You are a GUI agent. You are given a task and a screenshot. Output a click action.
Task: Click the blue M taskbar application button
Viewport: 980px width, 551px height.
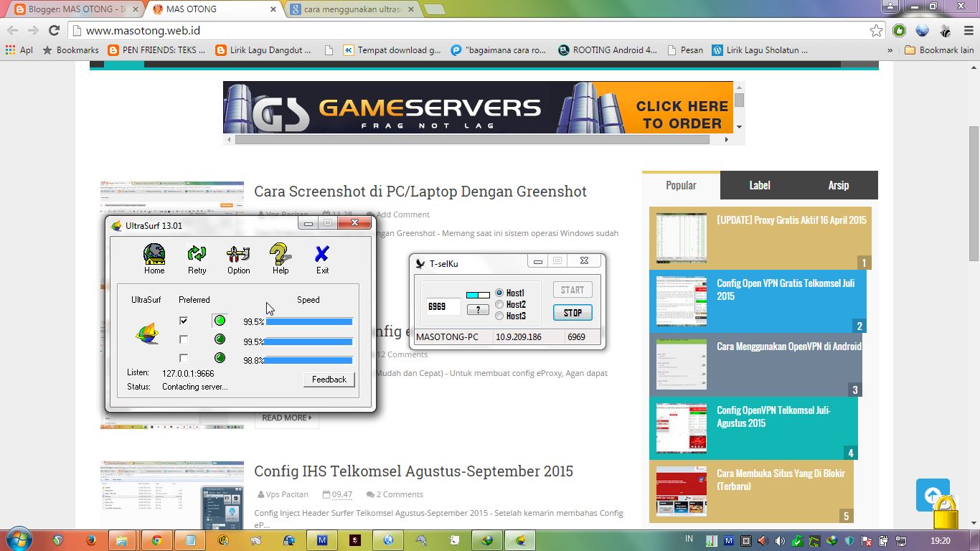(322, 540)
